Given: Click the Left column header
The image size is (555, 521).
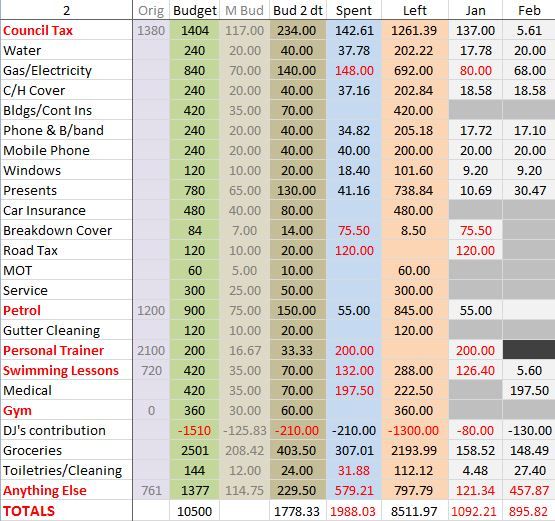Looking at the screenshot, I should [x=414, y=11].
